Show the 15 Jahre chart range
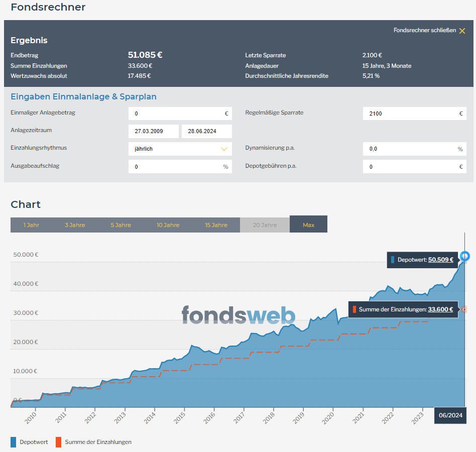 click(216, 224)
